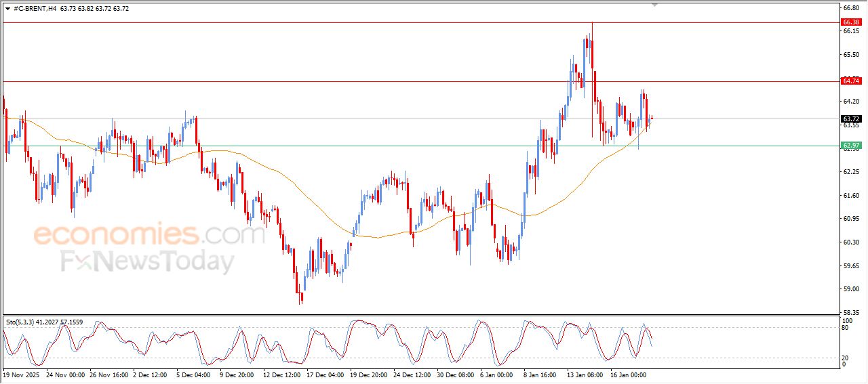Open the economies.com watermark logo

point(149,235)
